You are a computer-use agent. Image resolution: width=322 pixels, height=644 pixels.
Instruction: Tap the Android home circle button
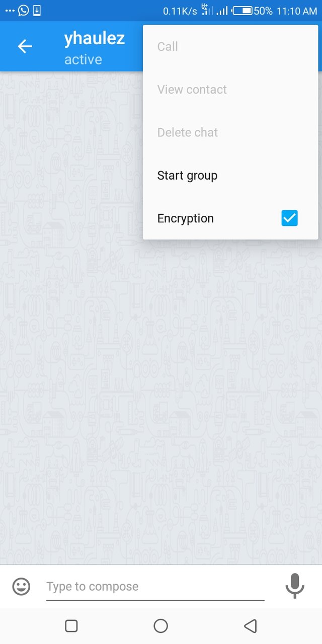click(160, 626)
